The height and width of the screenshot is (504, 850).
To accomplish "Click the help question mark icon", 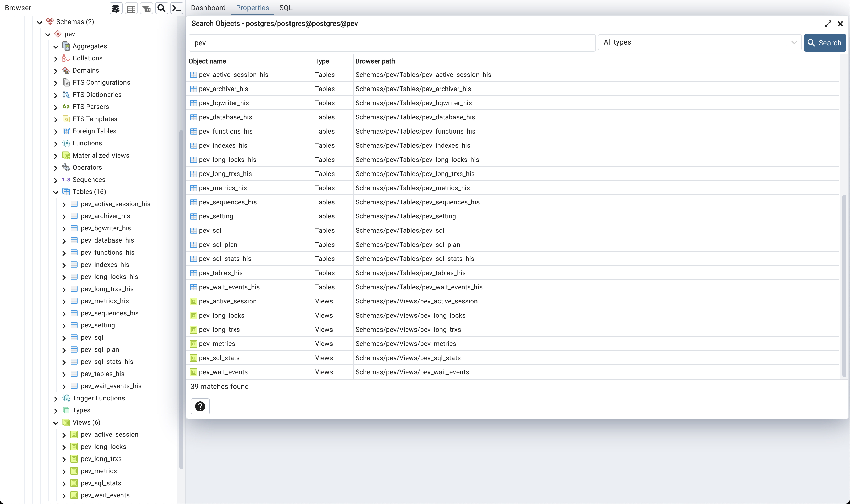I will tap(200, 406).
